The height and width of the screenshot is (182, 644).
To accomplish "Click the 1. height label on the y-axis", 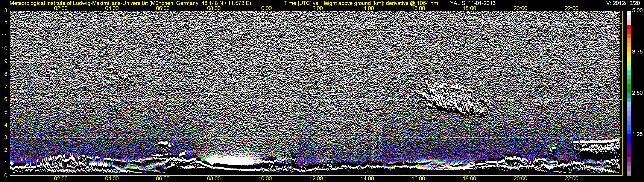I will click(x=6, y=163).
